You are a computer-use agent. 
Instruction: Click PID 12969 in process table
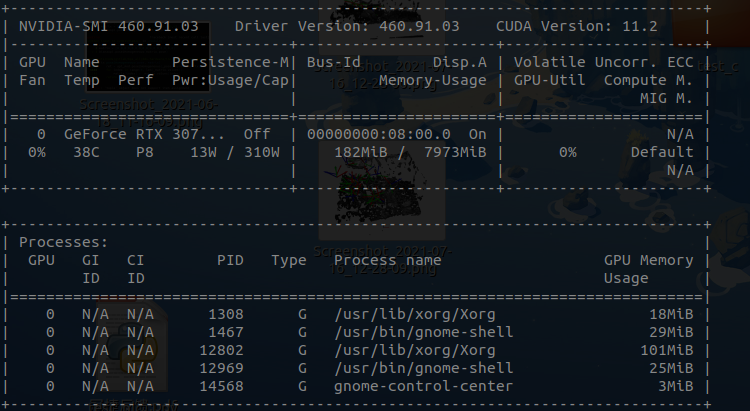coord(221,368)
